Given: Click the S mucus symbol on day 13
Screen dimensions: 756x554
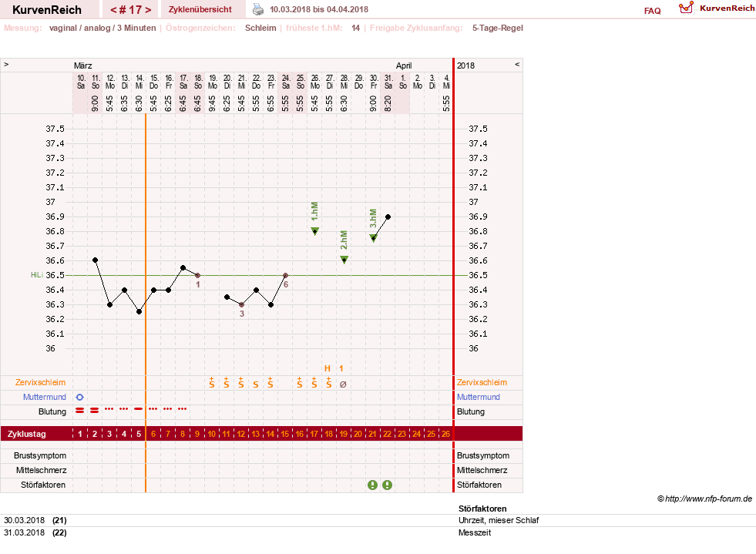Looking at the screenshot, I should pos(256,384).
